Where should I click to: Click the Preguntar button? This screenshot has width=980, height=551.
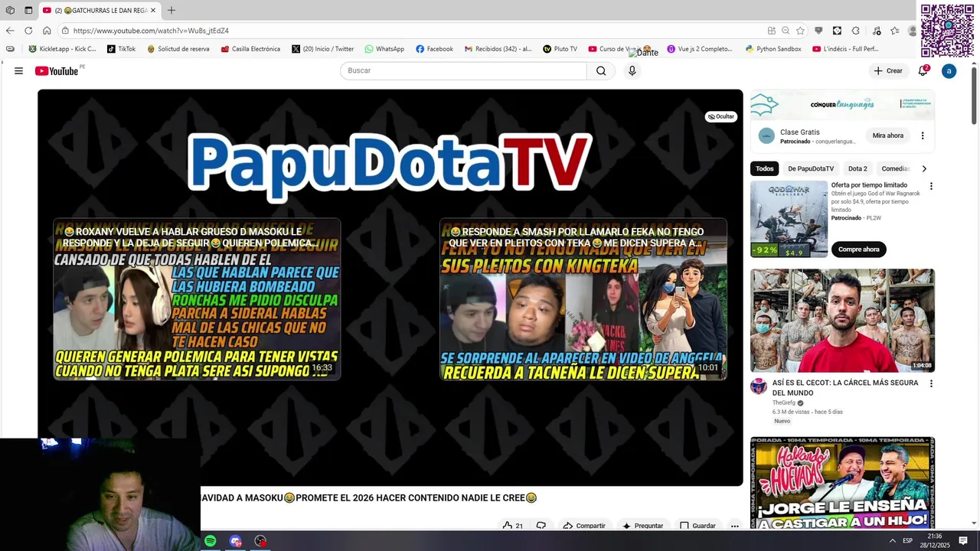(x=643, y=526)
